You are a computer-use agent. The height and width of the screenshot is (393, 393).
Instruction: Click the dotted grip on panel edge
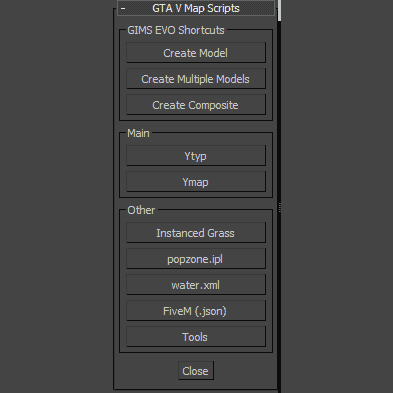coord(280,207)
